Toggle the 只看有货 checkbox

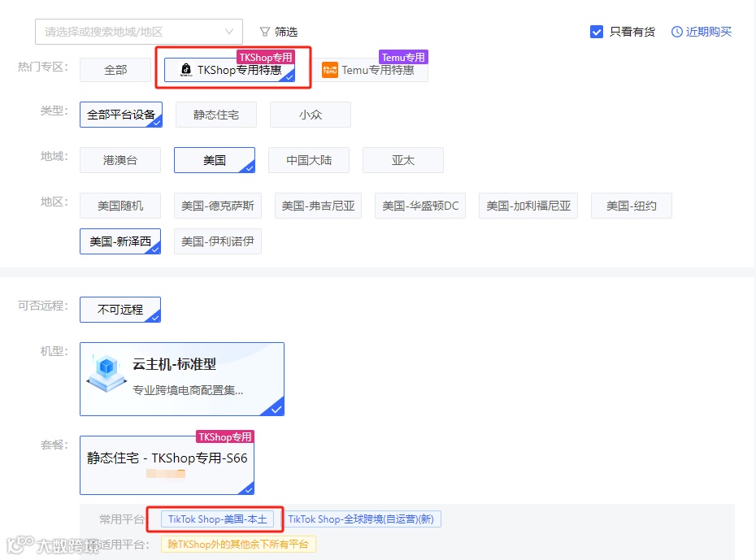click(x=597, y=32)
